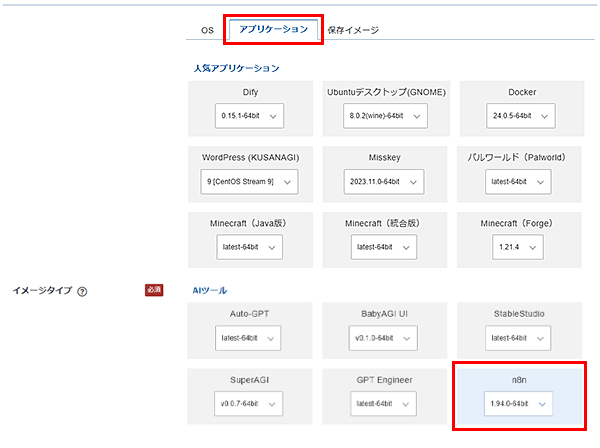Click the イメージタイプ label
The height and width of the screenshot is (448, 600).
pos(42,291)
